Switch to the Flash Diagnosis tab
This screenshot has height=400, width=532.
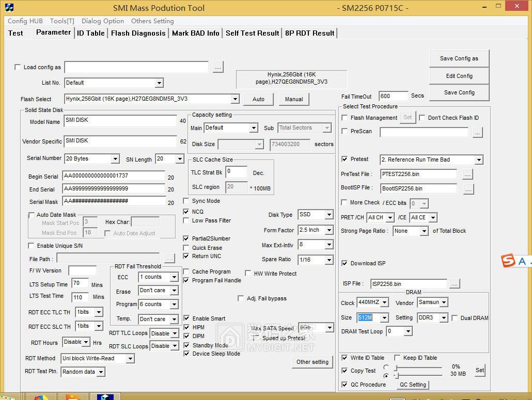coord(138,33)
